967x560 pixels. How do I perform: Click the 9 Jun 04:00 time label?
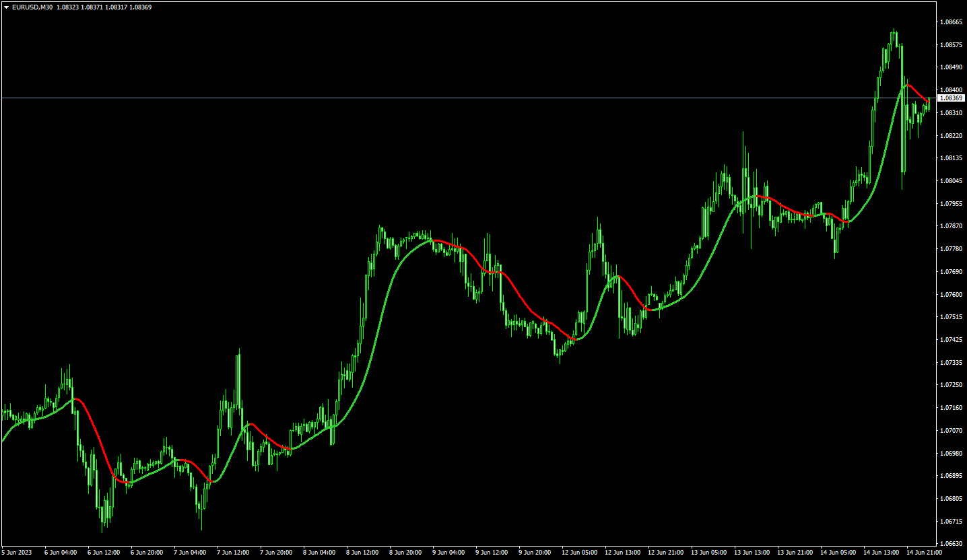coord(448,553)
